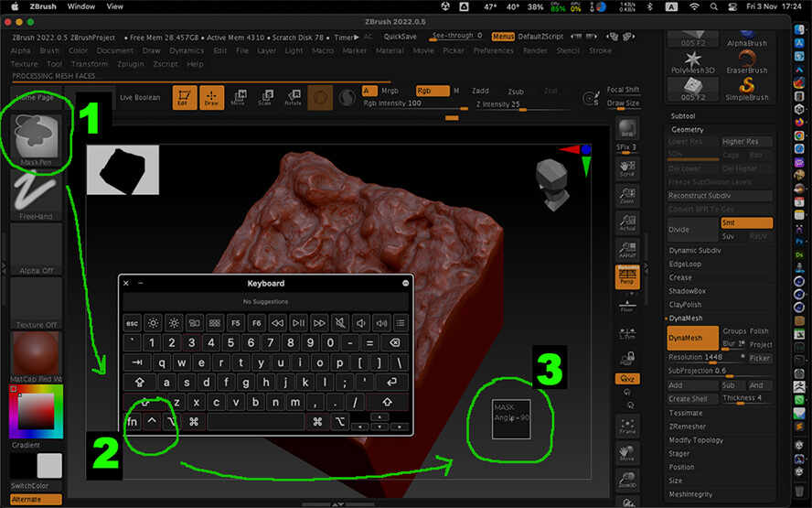Expand the Modify Topology section
Image resolution: width=812 pixels, height=508 pixels.
(694, 439)
